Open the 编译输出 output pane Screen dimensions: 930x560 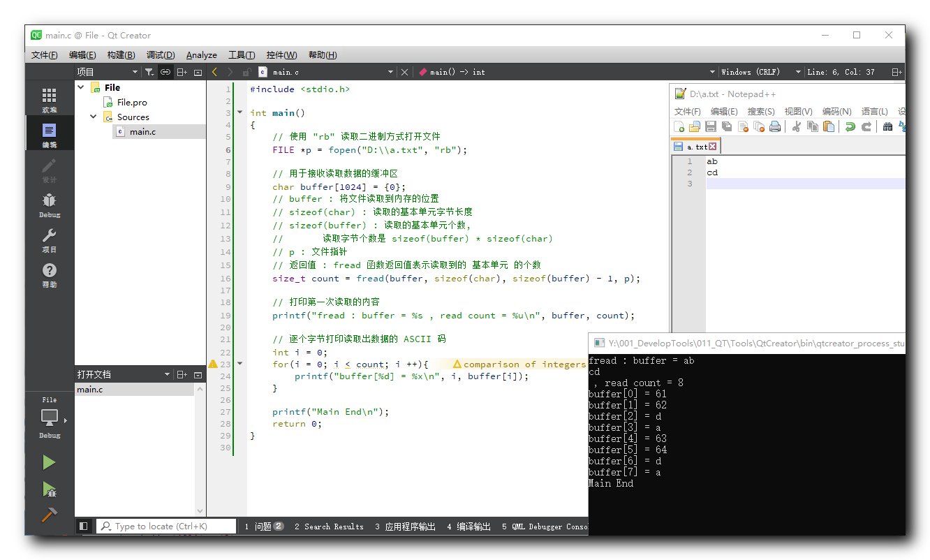468,526
